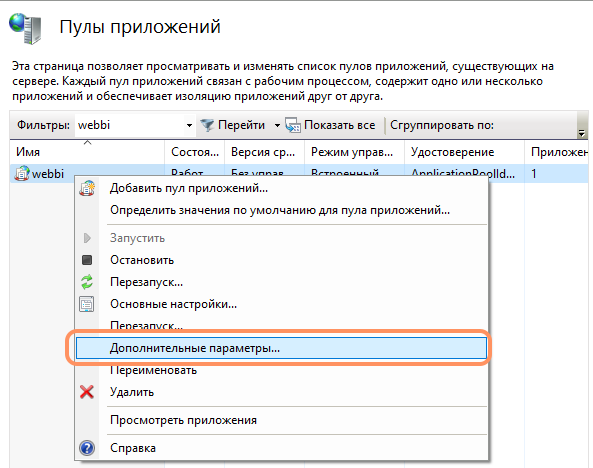
Task: Expand the toolbar overflow arrow at right edge
Action: click(x=582, y=133)
